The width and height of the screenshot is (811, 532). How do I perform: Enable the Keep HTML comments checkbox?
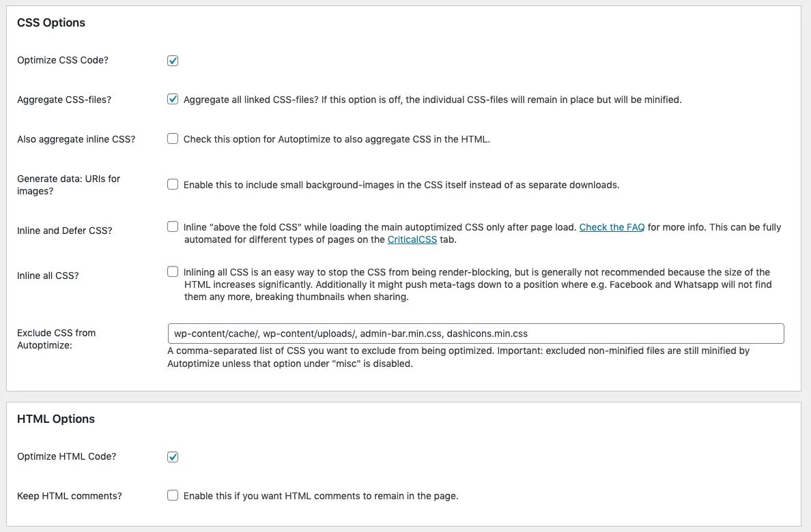point(173,496)
